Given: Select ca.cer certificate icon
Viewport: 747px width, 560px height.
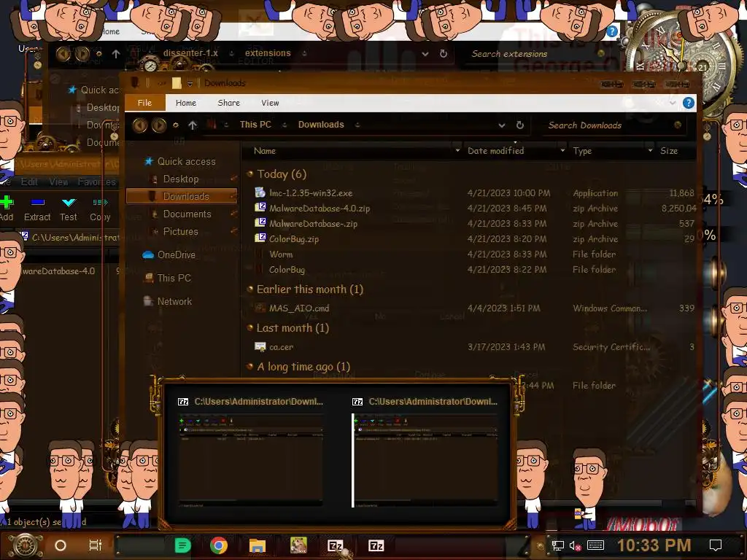Looking at the screenshot, I should pos(260,346).
